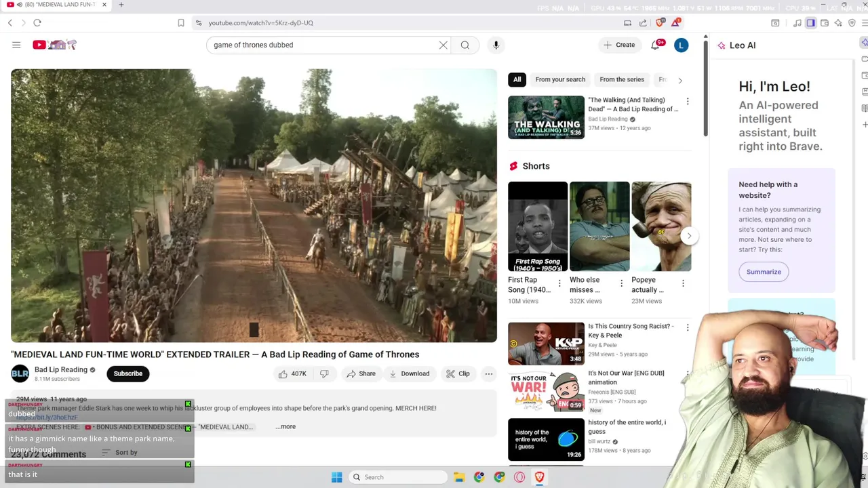Viewport: 868px width, 488px height.
Task: Open File Explorer from the taskbar
Action: tap(459, 477)
